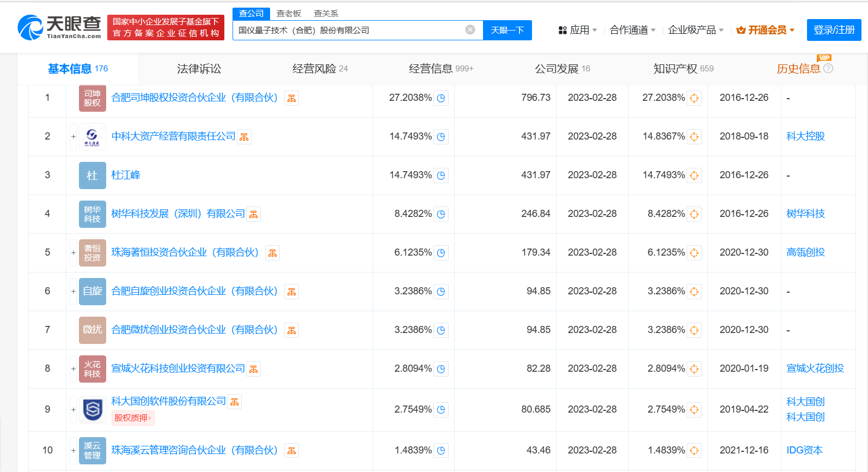868x472 pixels.
Task: Click beneficial share target icon beside 14.8367%
Action: pyautogui.click(x=694, y=137)
